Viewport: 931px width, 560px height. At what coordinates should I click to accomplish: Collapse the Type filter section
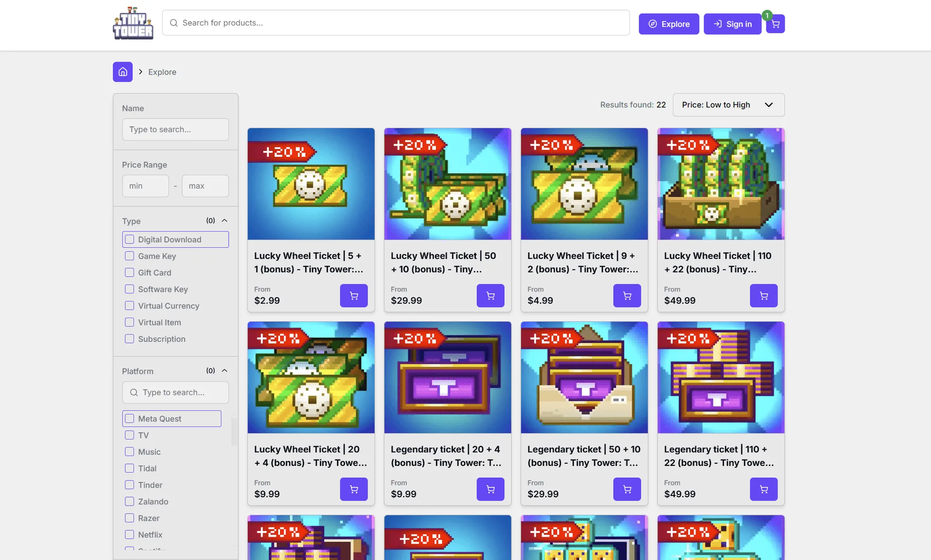tap(225, 220)
